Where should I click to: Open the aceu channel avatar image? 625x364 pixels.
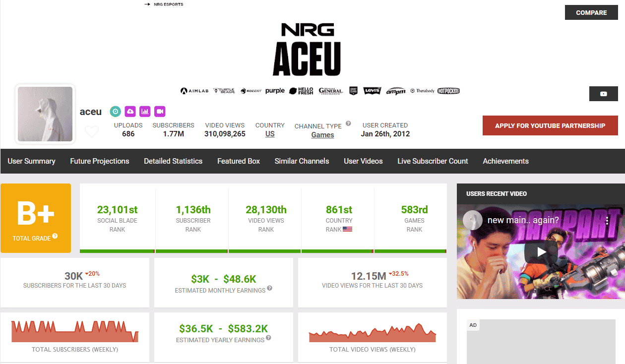45,114
